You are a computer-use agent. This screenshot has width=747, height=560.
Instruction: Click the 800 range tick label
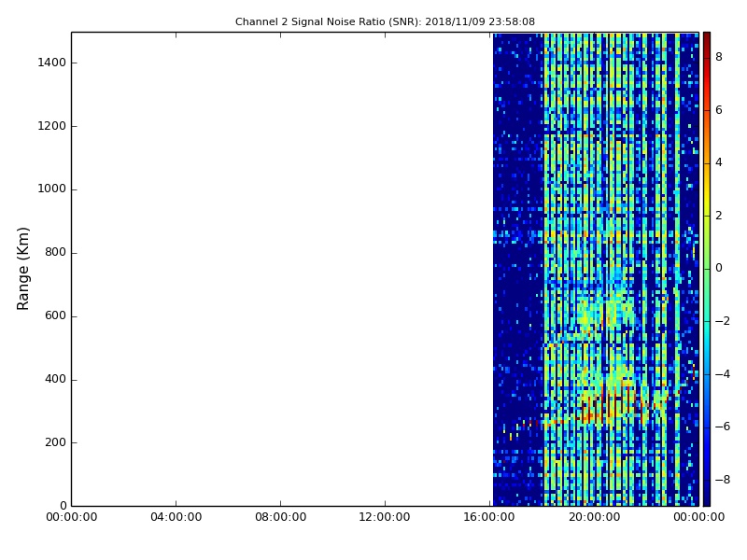[55, 252]
